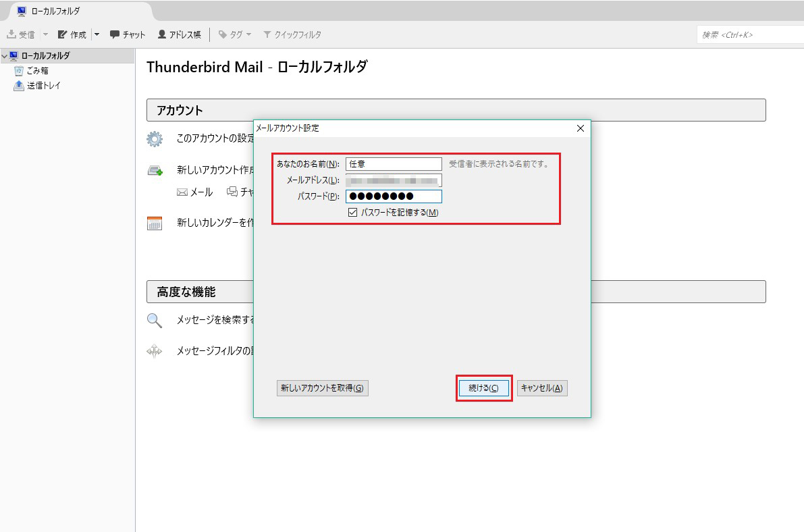Image resolution: width=804 pixels, height=532 pixels.
Task: Click the キャンセル button
Action: [542, 388]
